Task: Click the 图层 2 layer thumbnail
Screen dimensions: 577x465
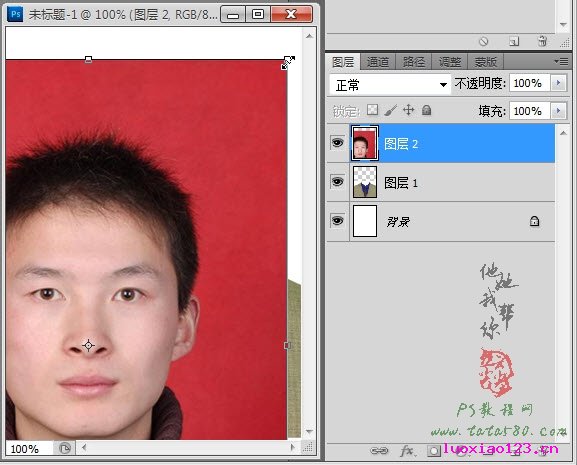Action: click(365, 143)
